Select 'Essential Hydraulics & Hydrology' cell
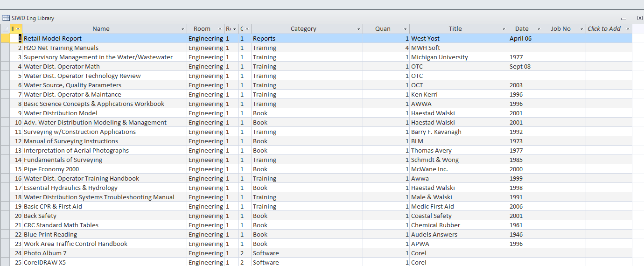This screenshot has width=644, height=266. click(x=105, y=188)
